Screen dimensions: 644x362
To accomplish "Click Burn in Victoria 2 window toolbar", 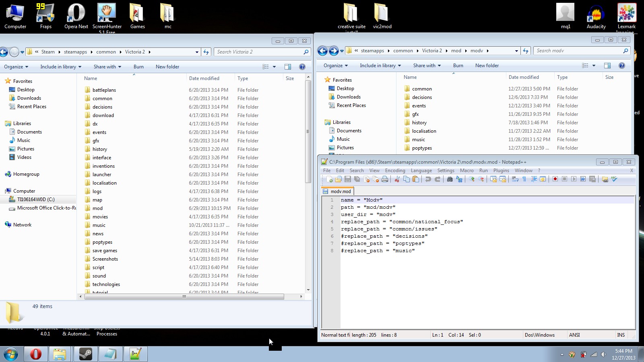I will [x=138, y=67].
